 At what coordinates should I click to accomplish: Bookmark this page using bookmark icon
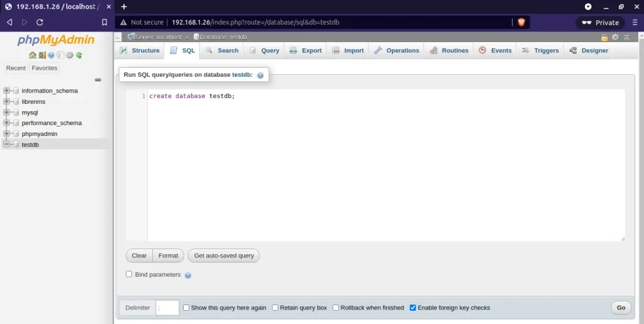coord(104,22)
